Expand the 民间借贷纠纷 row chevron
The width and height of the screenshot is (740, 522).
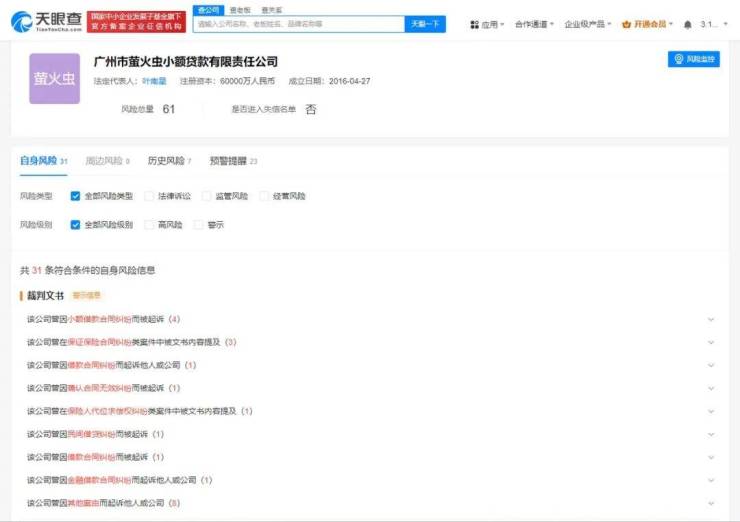coord(711,434)
